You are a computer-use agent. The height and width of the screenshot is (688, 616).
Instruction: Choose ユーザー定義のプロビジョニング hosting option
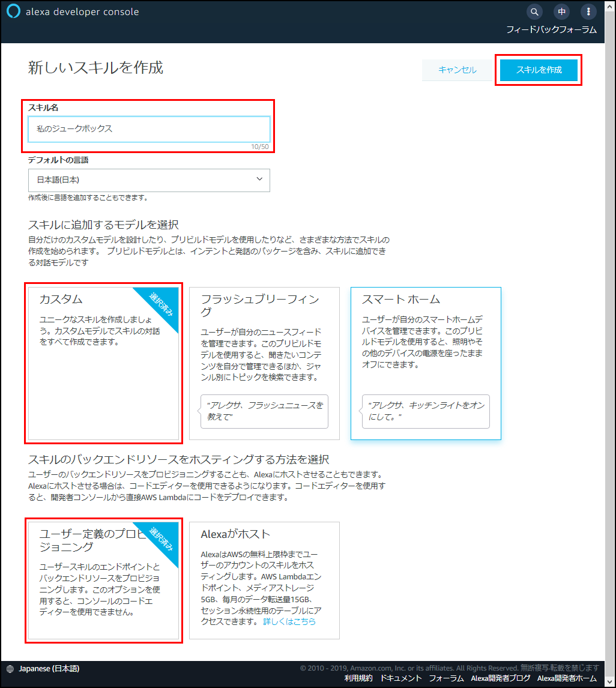[103, 580]
